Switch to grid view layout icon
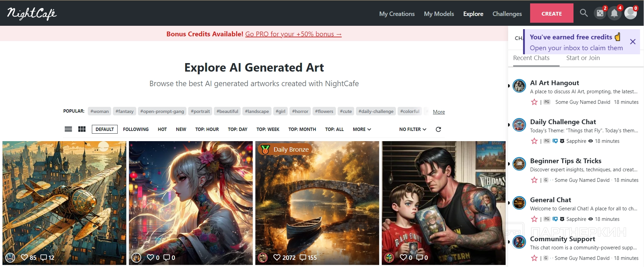644x267 pixels. 82,129
